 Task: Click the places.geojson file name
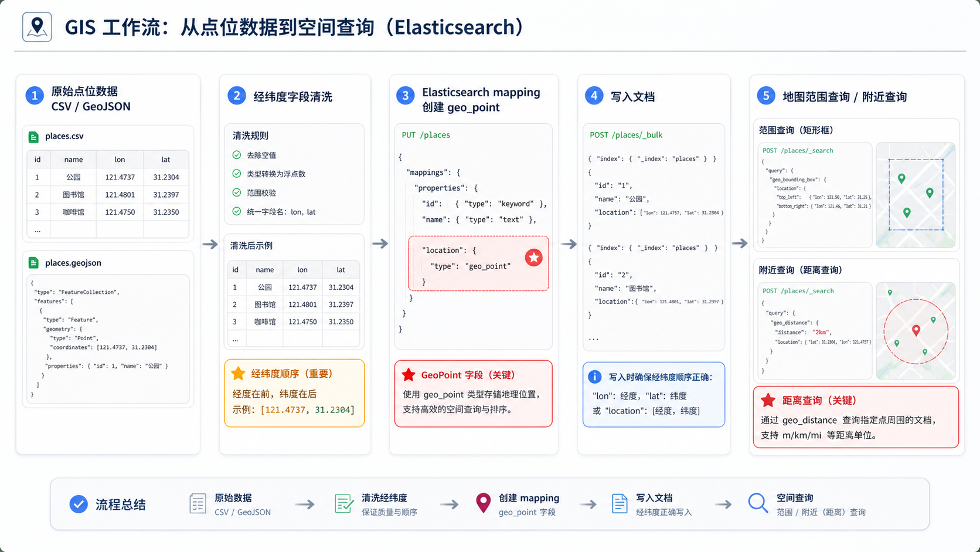click(73, 263)
